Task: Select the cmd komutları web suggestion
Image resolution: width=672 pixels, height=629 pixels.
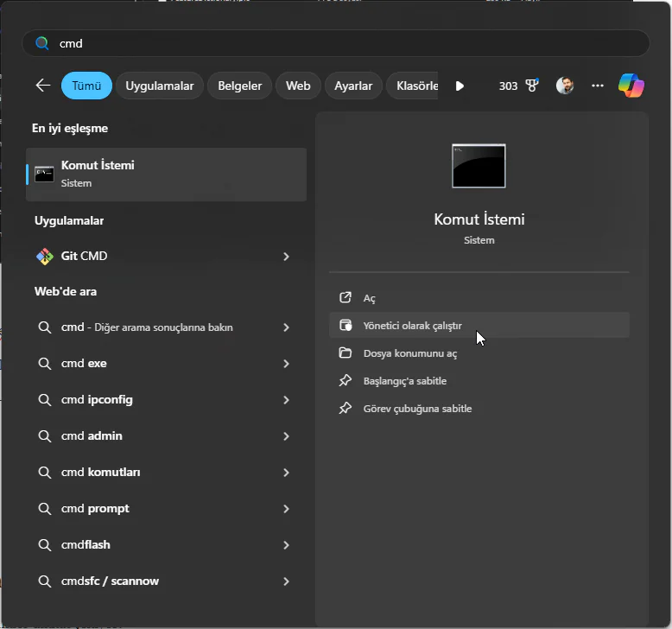Action: tap(167, 473)
